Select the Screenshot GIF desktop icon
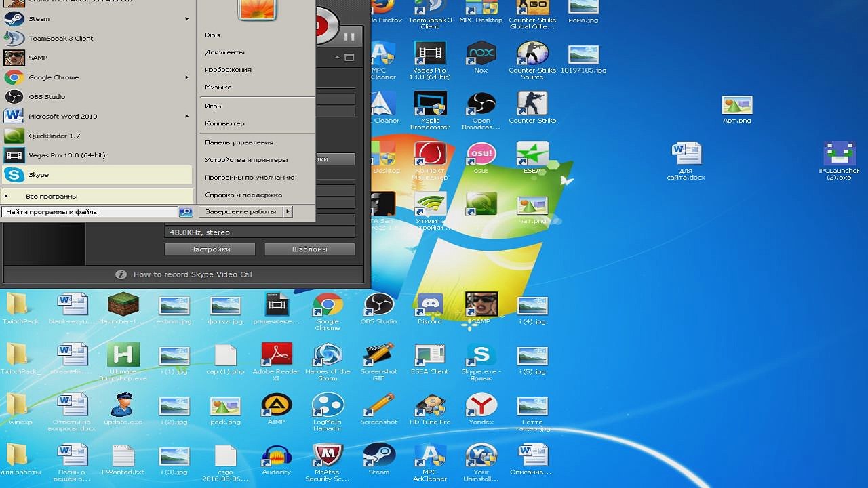The height and width of the screenshot is (488, 868). (x=378, y=363)
